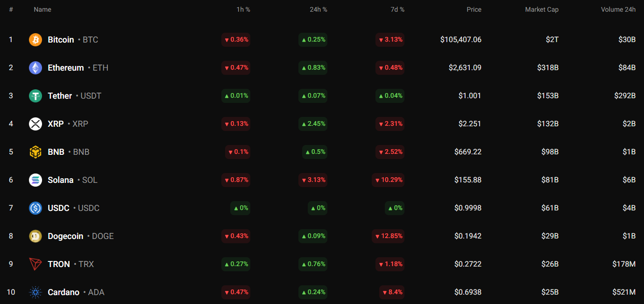Viewport: 644px width, 304px height.
Task: Sort by rank # column header
Action: tap(11, 9)
